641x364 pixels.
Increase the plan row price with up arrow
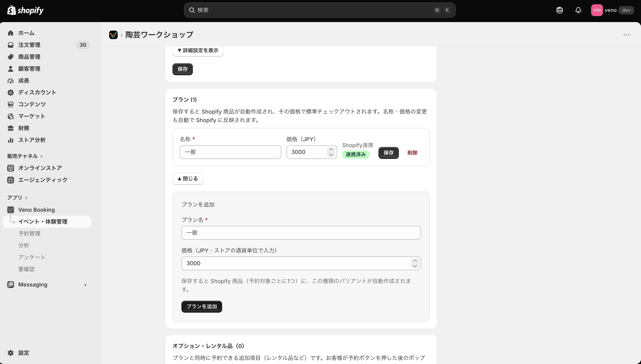point(331,150)
